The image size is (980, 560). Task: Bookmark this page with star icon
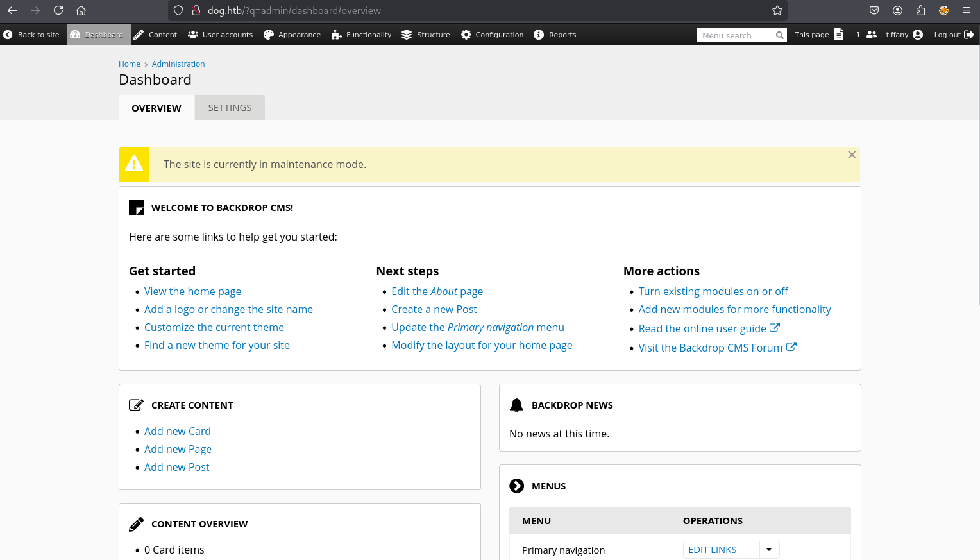pyautogui.click(x=777, y=10)
